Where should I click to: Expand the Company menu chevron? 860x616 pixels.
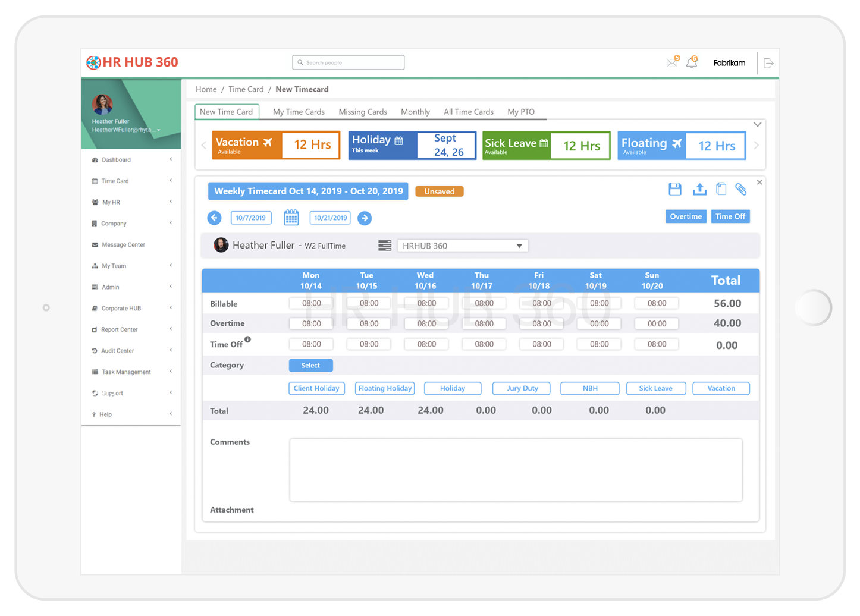[x=171, y=223]
